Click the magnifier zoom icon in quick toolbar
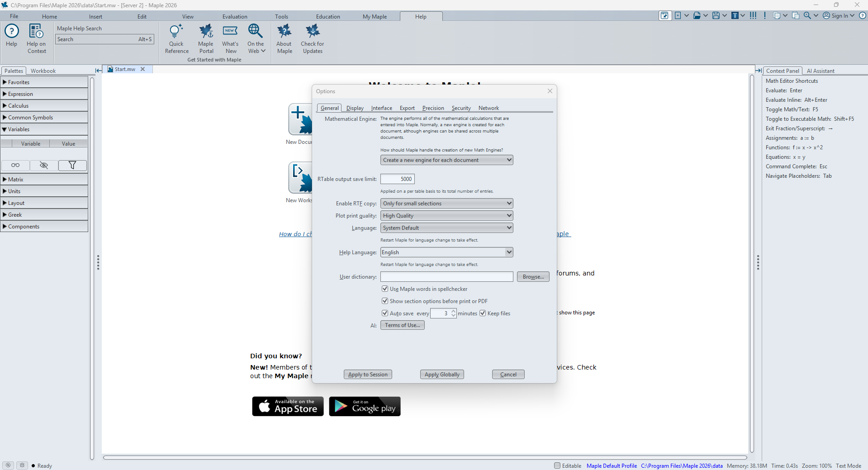Screen dimensions: 868x470 tap(807, 16)
